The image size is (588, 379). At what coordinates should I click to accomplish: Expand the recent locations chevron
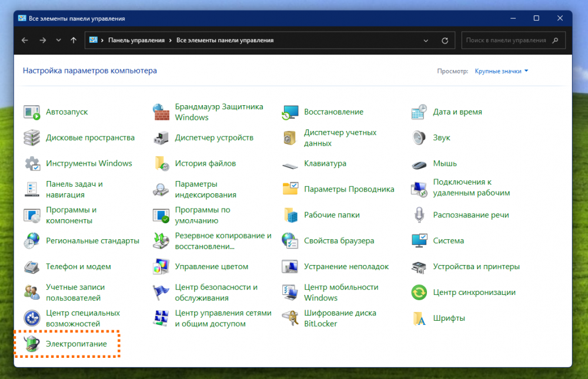[x=58, y=41]
